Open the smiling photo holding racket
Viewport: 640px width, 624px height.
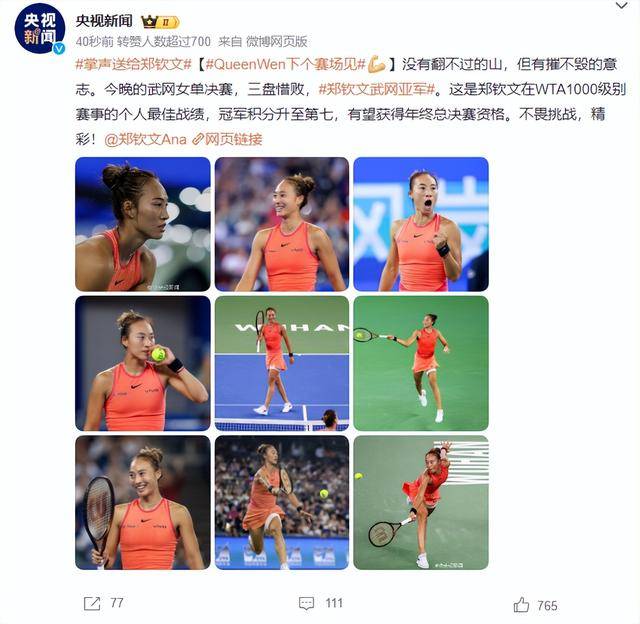coord(143,502)
